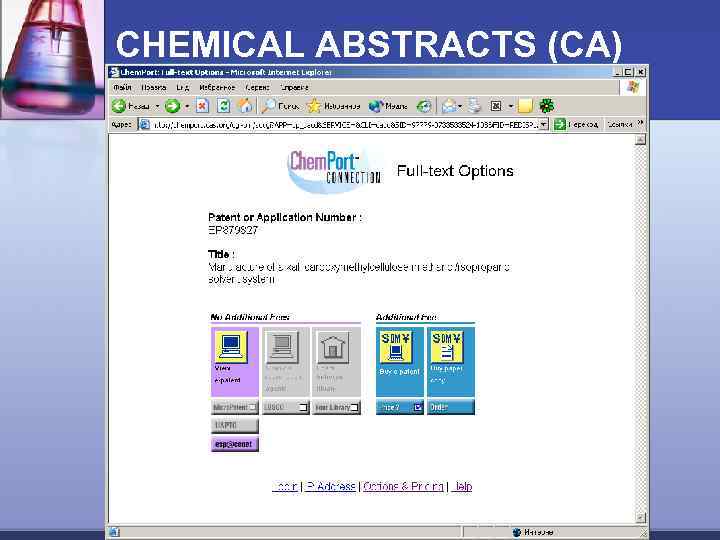Toggle the MicroPatent checkbox button
This screenshot has width=720, height=540.
(x=253, y=407)
